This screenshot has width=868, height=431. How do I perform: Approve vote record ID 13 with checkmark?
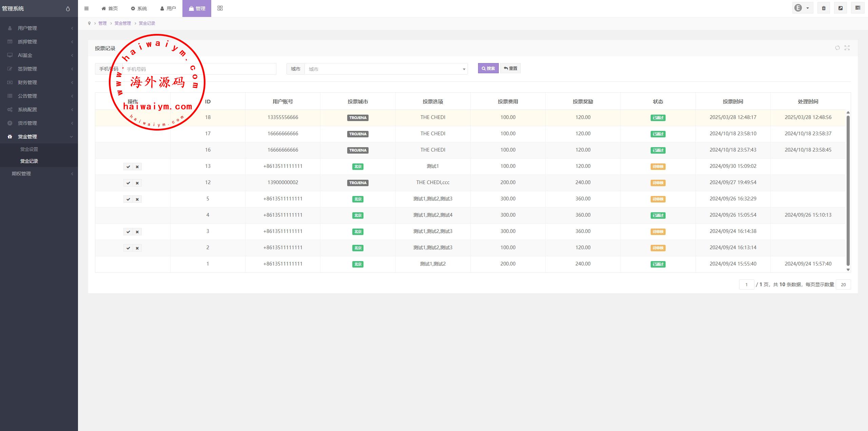[128, 166]
